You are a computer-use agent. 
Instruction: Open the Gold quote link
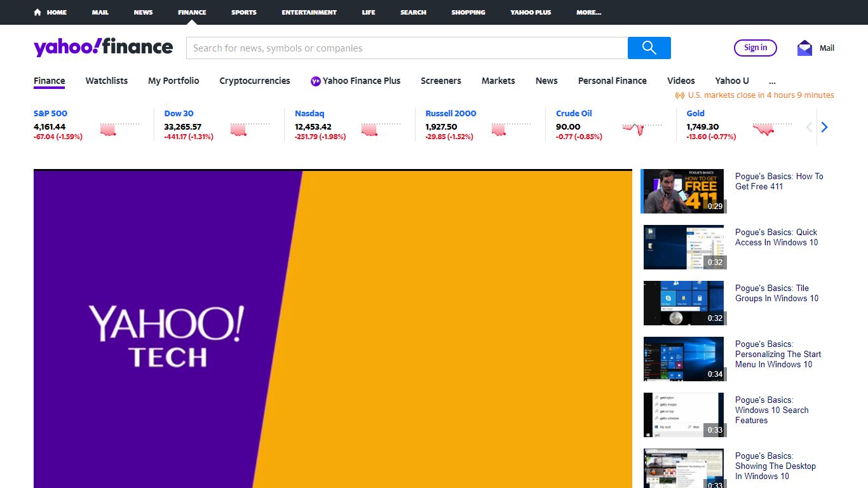[695, 113]
